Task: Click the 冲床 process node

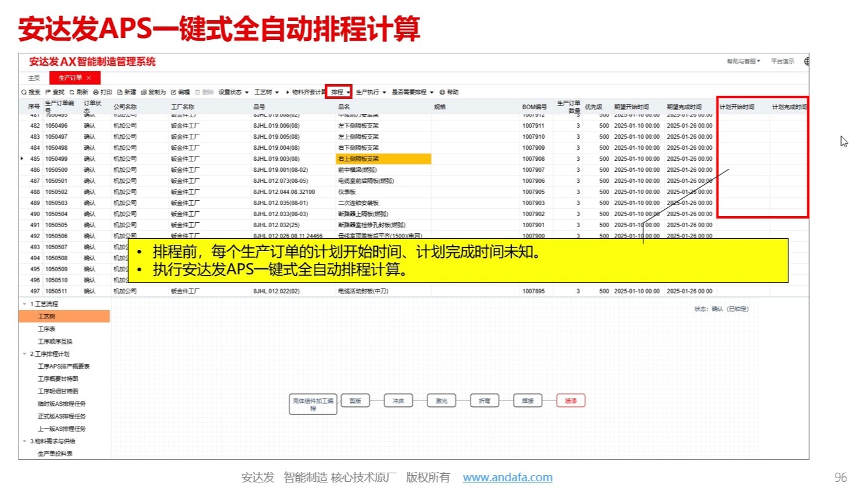Action: pos(398,401)
